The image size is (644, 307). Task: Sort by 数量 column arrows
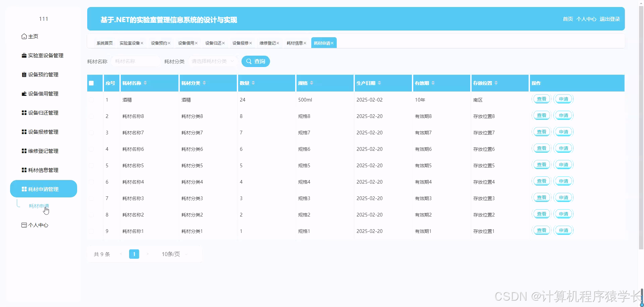pos(253,83)
